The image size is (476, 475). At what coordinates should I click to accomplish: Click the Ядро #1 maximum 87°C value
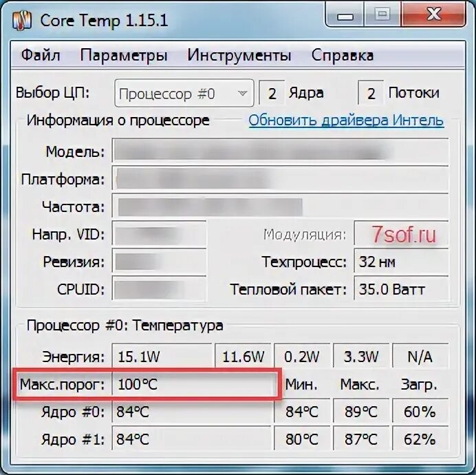[x=361, y=439]
